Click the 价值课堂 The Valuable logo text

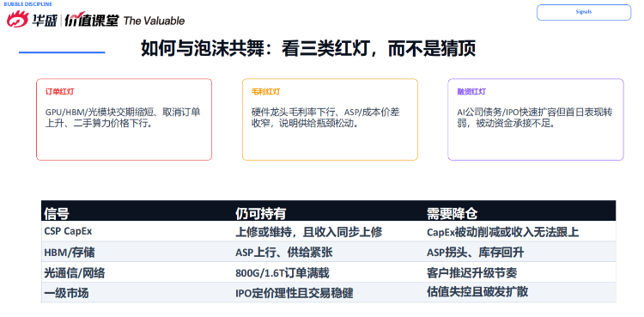124,21
